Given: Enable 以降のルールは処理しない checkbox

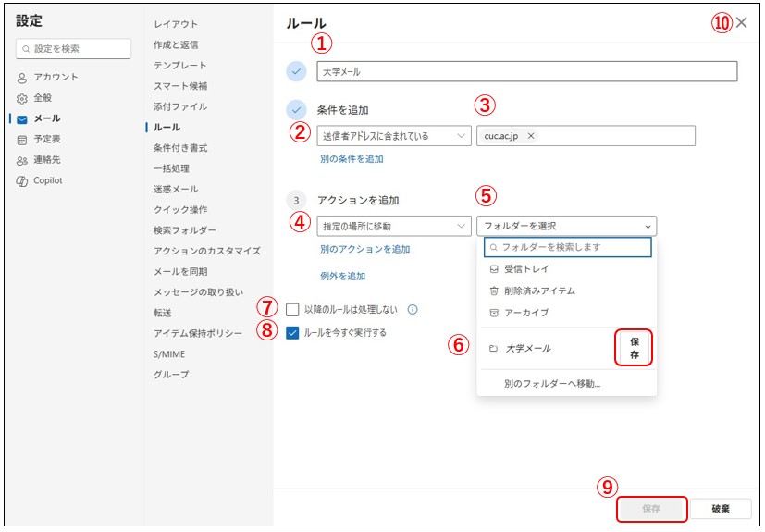Looking at the screenshot, I should point(292,310).
